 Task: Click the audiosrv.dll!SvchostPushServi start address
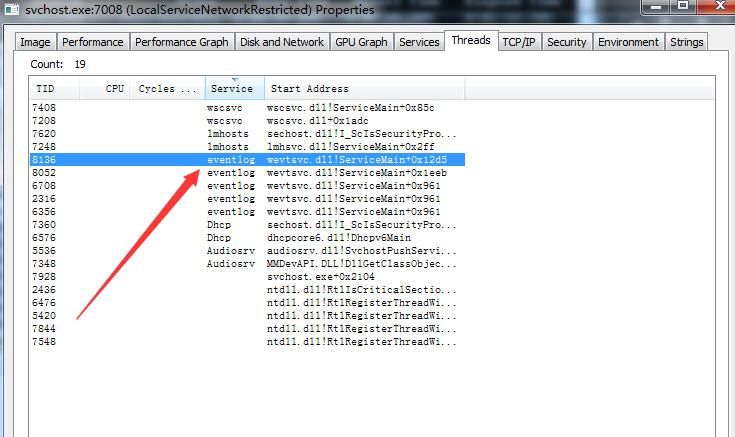pyautogui.click(x=361, y=251)
